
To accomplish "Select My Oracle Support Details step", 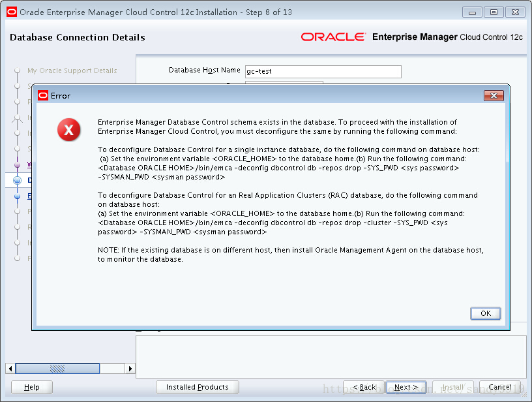I will coord(72,70).
